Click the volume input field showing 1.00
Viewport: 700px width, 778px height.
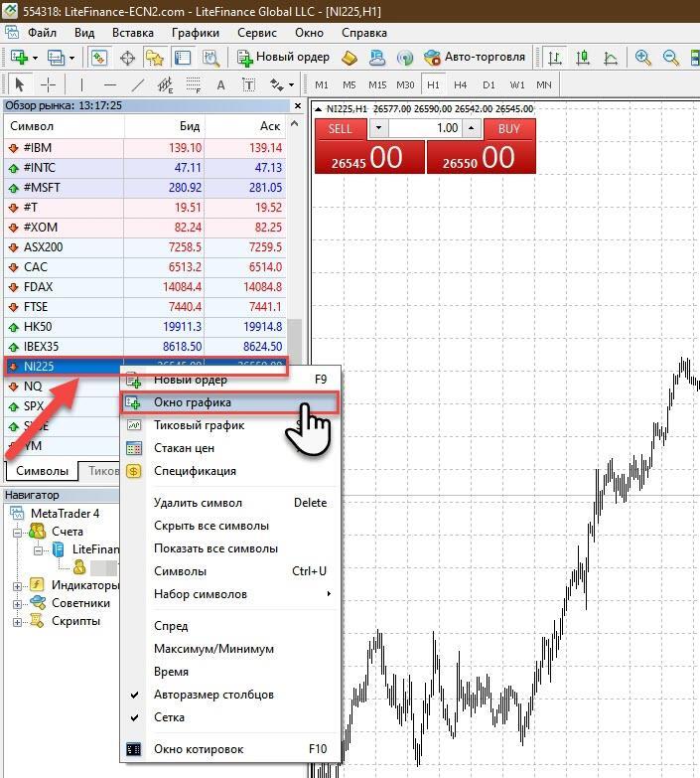click(x=425, y=128)
